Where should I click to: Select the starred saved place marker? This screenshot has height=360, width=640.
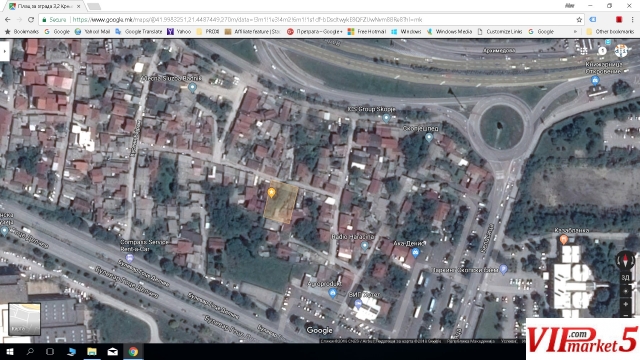[271, 193]
